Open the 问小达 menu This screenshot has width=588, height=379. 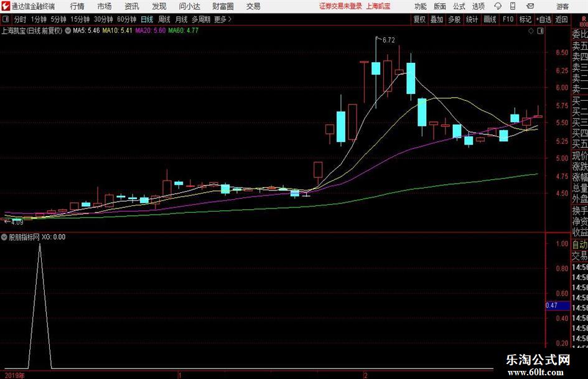pyautogui.click(x=189, y=6)
